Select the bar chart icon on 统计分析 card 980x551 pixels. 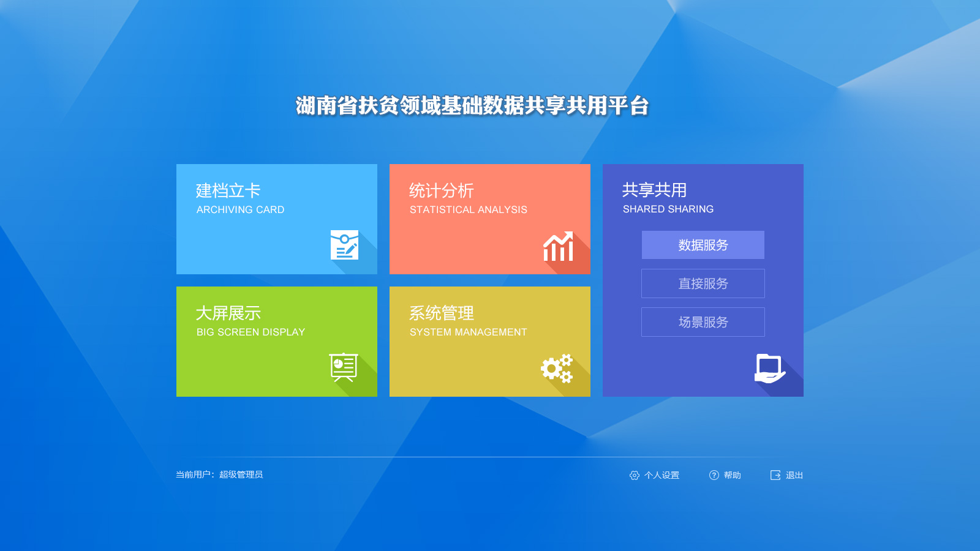(557, 249)
